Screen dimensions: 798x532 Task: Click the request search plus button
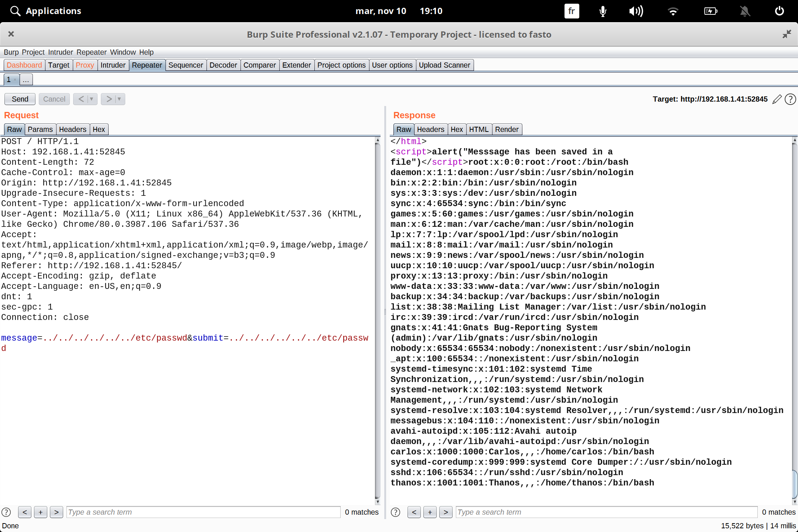(x=41, y=512)
